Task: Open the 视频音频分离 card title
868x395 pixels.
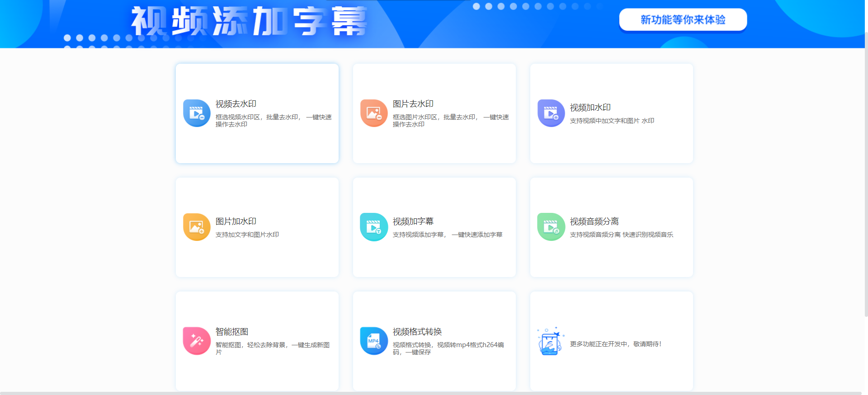Action: 594,221
